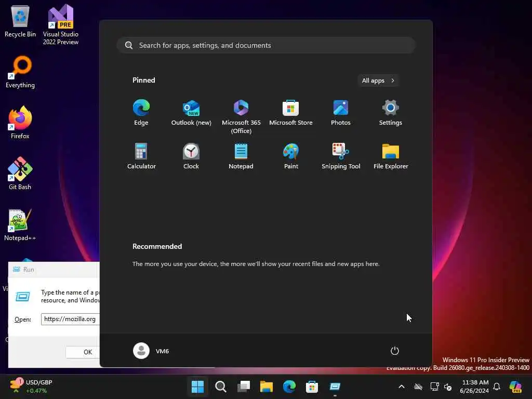Select the Everything desktop shortcut
The width and height of the screenshot is (532, 399).
[20, 72]
